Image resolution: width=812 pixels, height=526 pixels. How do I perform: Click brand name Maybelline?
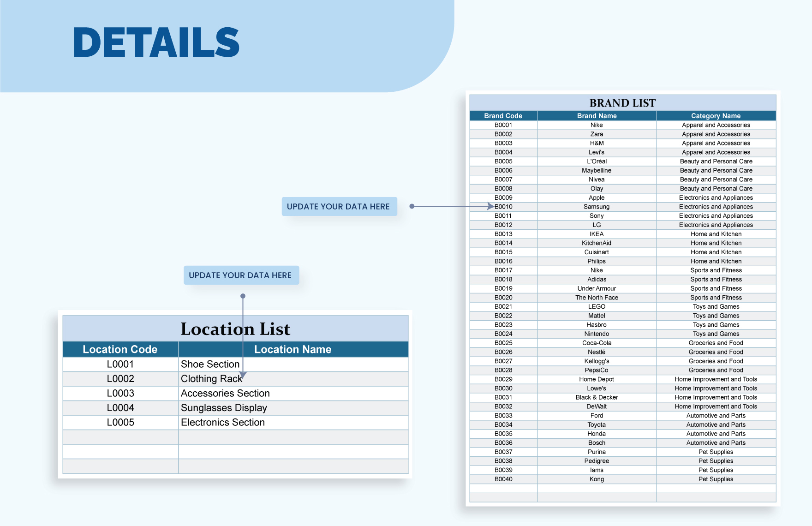click(597, 170)
